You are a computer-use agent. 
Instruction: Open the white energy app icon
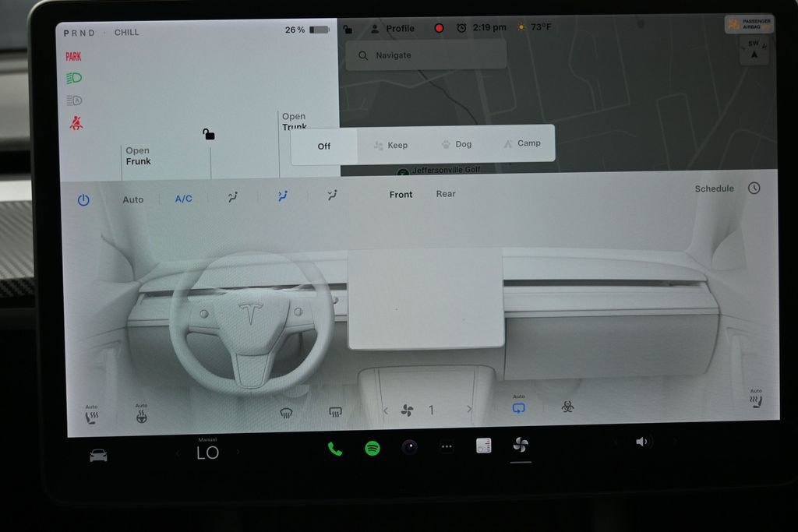(483, 446)
